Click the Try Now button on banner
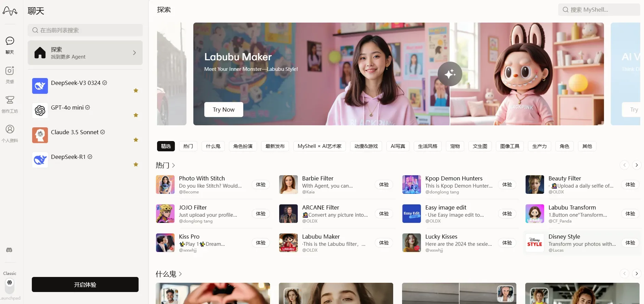The height and width of the screenshot is (304, 644). click(223, 110)
